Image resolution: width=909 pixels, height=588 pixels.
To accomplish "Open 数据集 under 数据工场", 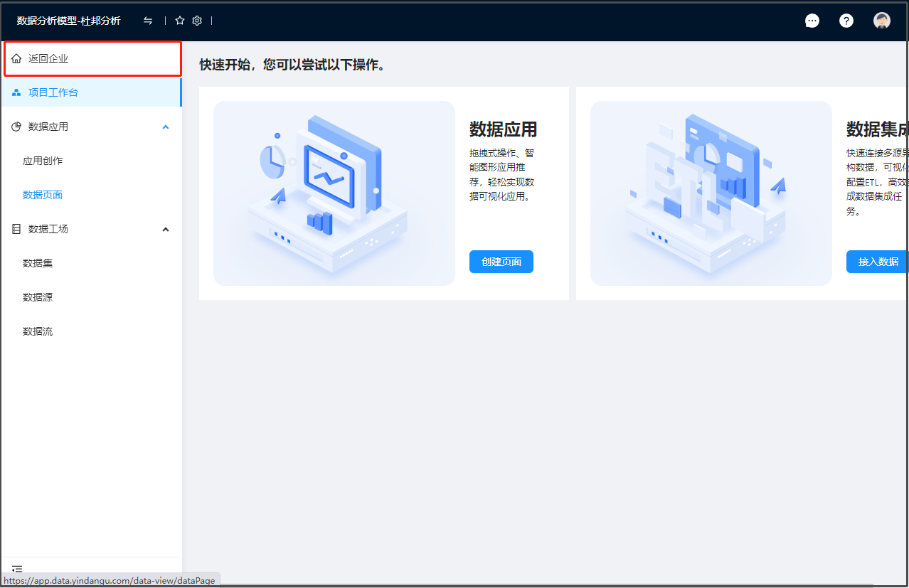I will point(38,263).
